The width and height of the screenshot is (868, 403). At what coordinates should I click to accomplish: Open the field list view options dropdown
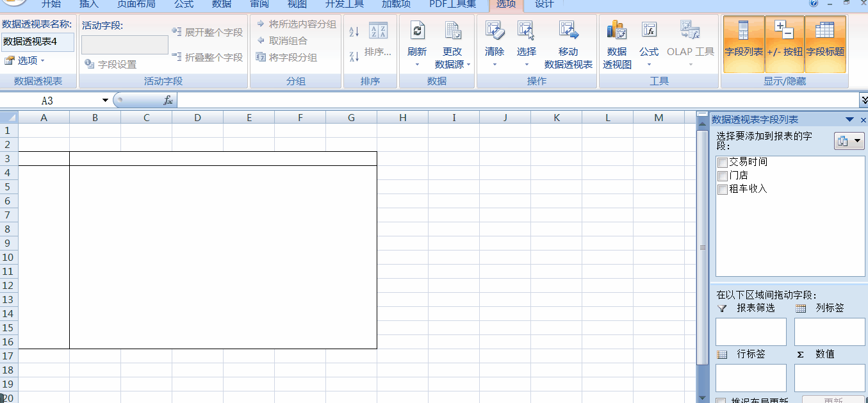857,140
